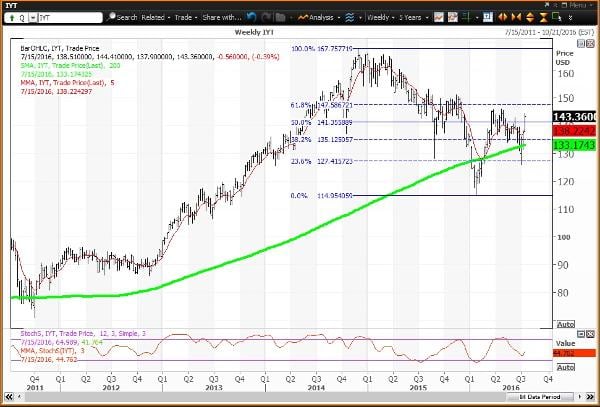Click Share with... button

(222, 18)
